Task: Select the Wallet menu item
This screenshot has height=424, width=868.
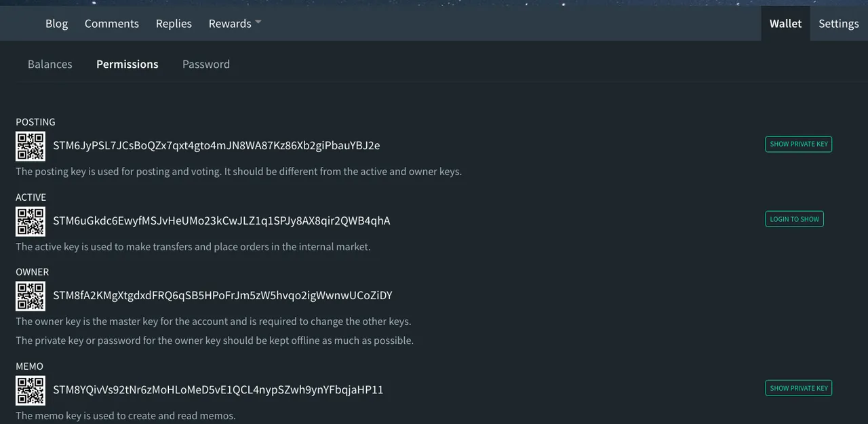Action: (785, 23)
